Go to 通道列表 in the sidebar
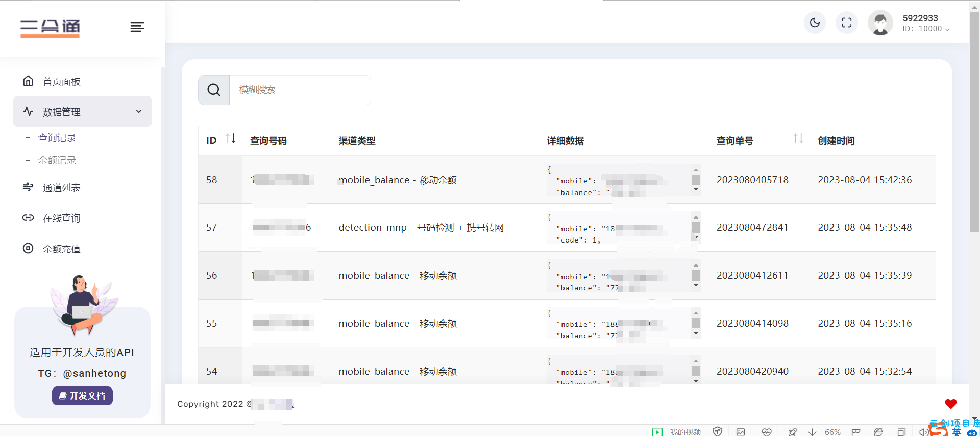 [62, 188]
